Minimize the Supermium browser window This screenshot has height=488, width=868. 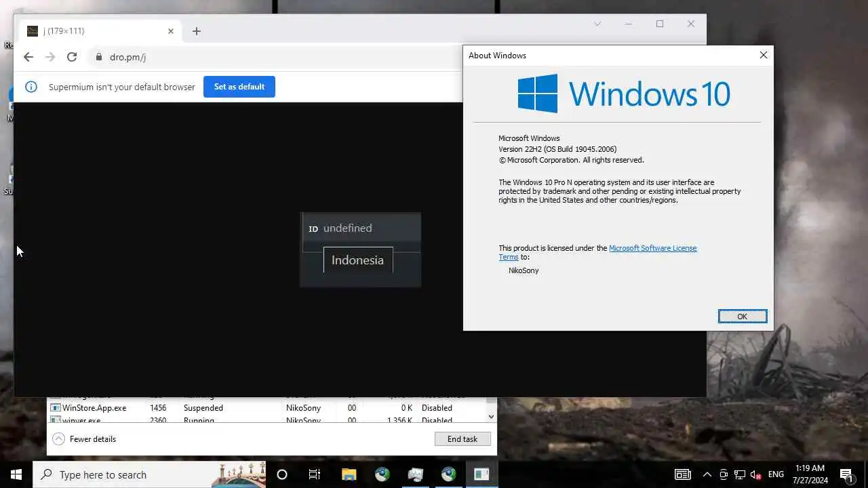[629, 24]
